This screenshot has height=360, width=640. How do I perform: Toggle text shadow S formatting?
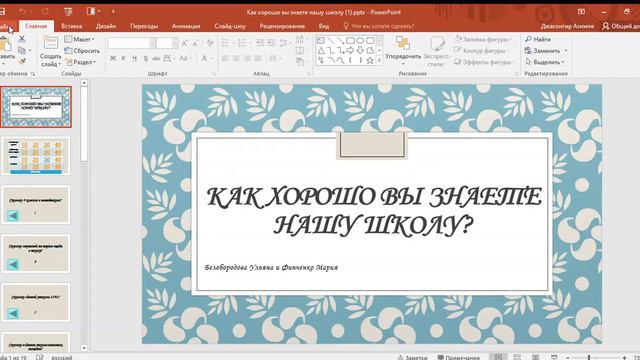click(145, 58)
